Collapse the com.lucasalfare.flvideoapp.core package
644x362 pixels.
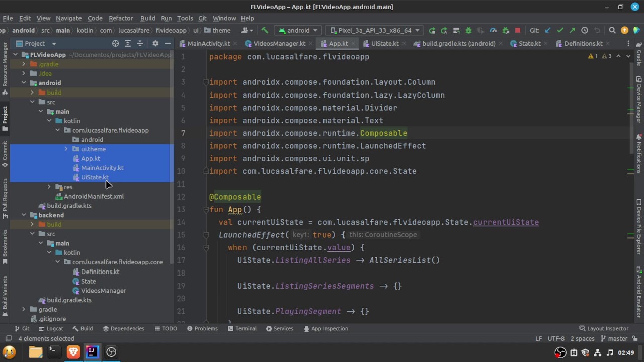pos(58,262)
